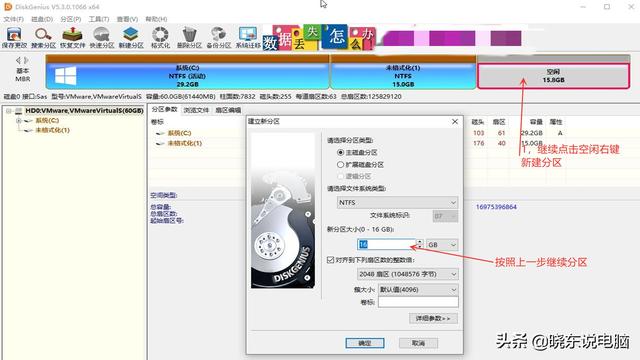Click the 确定 OK button

pos(364,343)
